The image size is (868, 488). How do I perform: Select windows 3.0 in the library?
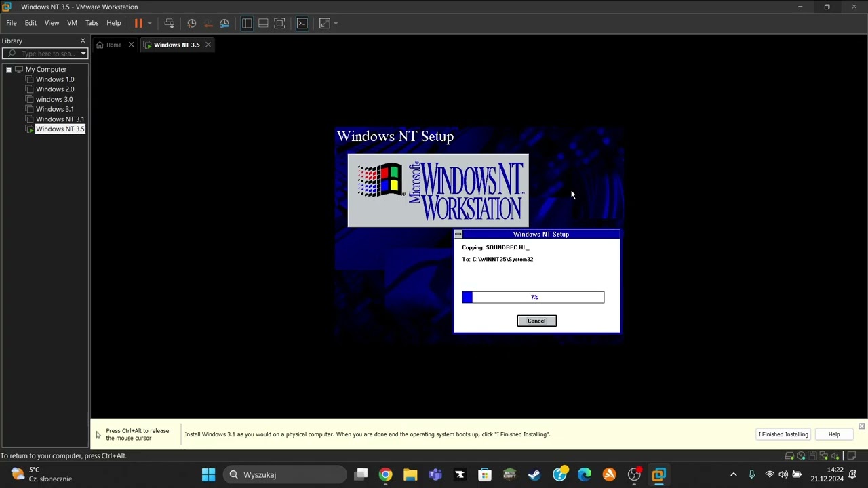click(54, 99)
